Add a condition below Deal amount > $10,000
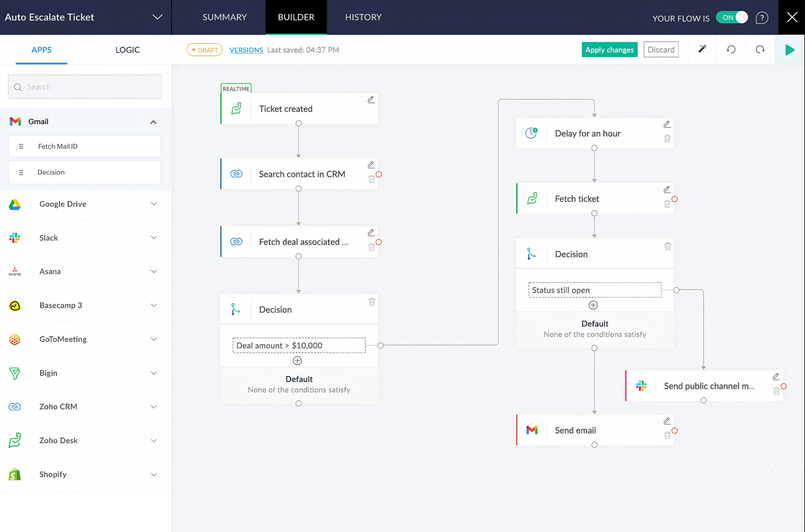 click(x=298, y=360)
